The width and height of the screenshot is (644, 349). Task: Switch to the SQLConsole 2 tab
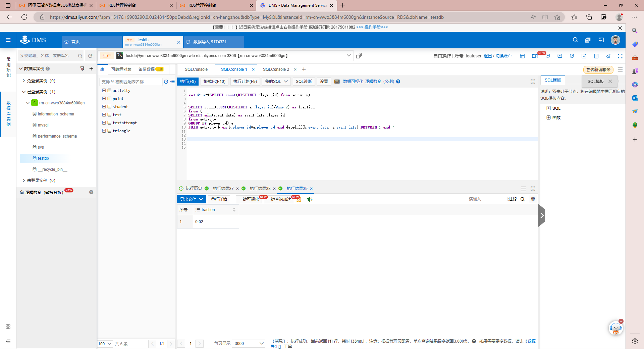tap(276, 69)
